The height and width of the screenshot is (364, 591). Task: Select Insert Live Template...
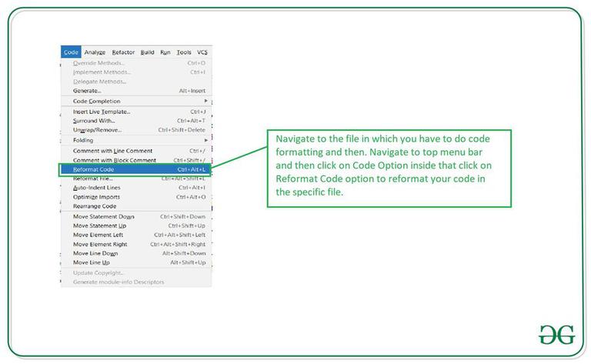point(135,112)
